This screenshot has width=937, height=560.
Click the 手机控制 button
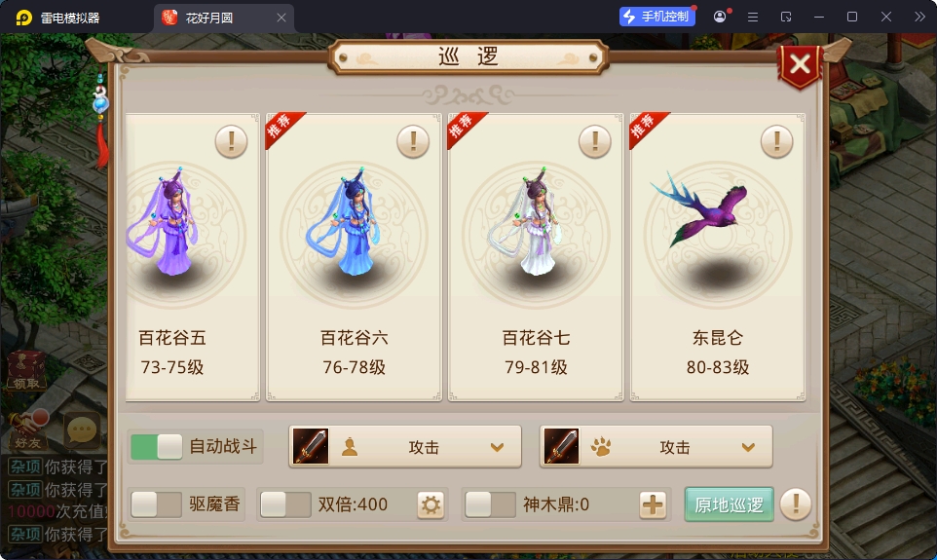[x=657, y=17]
